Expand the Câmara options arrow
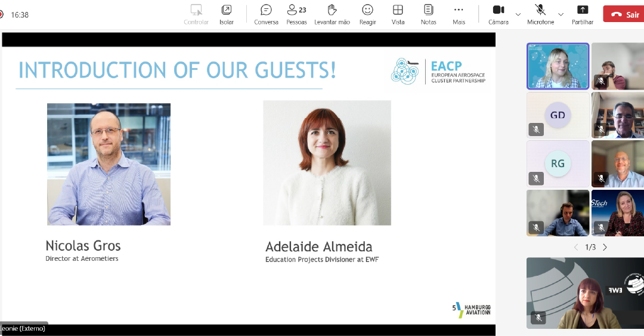Image resolution: width=644 pixels, height=336 pixels. [x=518, y=14]
